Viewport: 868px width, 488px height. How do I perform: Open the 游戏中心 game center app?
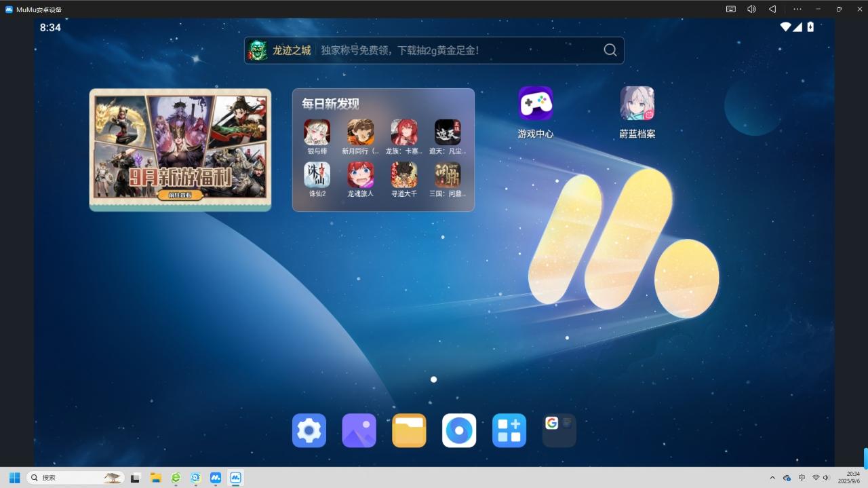click(x=535, y=104)
